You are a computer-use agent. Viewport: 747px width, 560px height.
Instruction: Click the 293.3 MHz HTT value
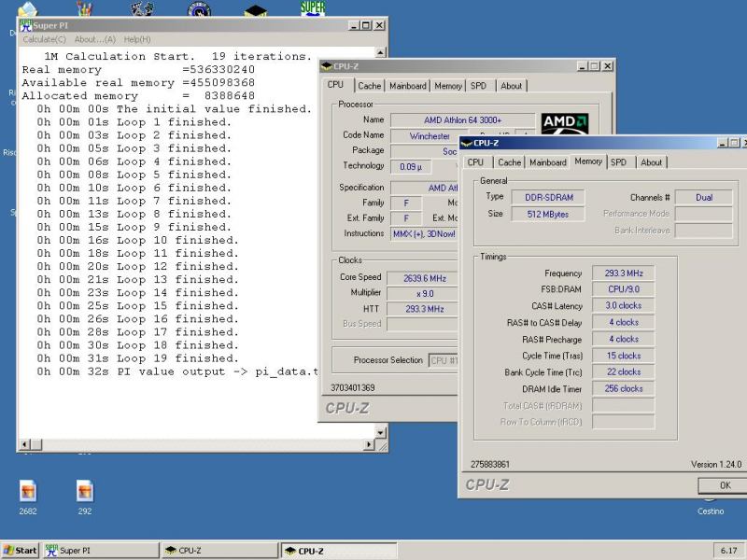coord(423,309)
